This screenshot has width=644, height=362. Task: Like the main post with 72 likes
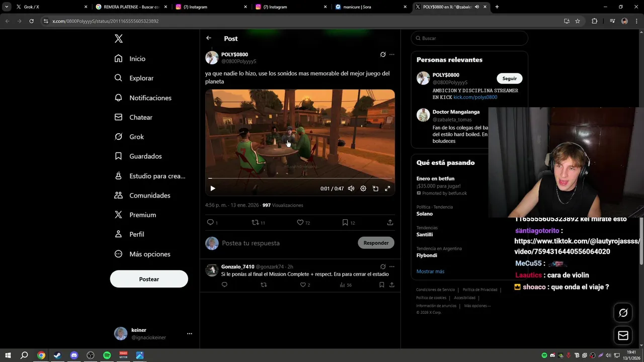click(300, 222)
